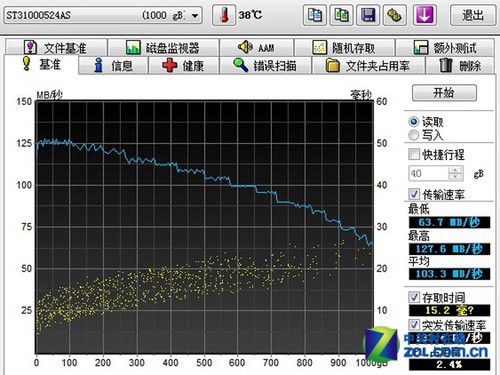This screenshot has height=375, width=500.
Task: Open the 额外测试 tab
Action: (445, 48)
